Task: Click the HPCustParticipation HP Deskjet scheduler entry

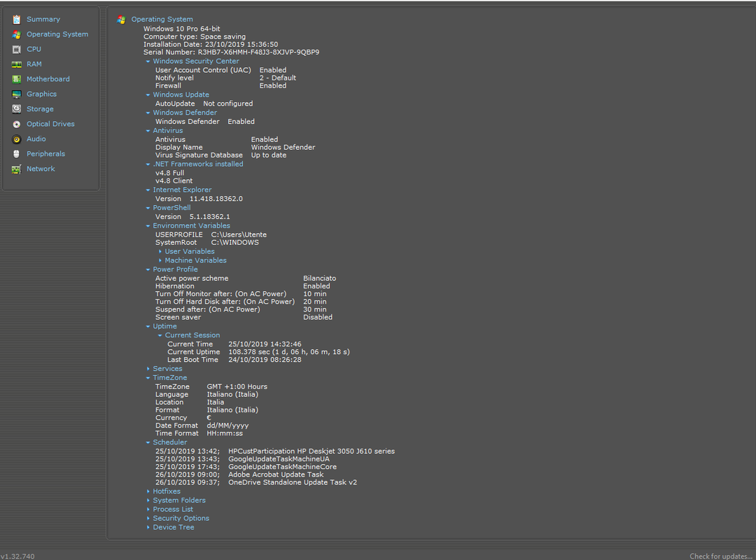Action: [x=275, y=451]
